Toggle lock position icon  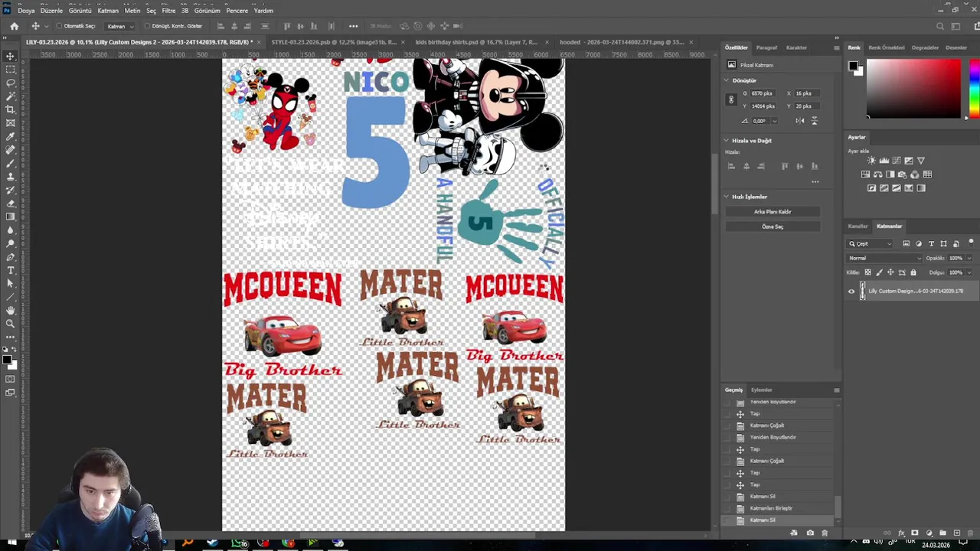coord(890,272)
